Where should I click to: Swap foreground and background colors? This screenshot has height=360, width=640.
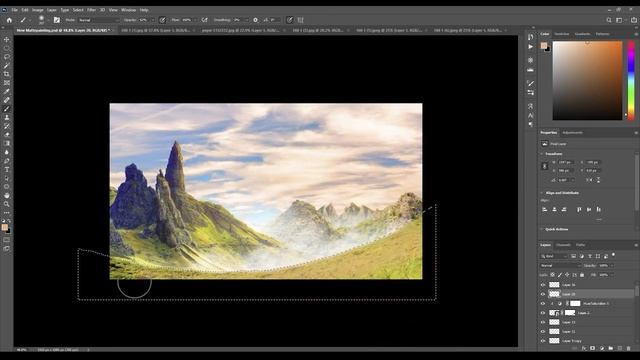pyautogui.click(x=9, y=221)
